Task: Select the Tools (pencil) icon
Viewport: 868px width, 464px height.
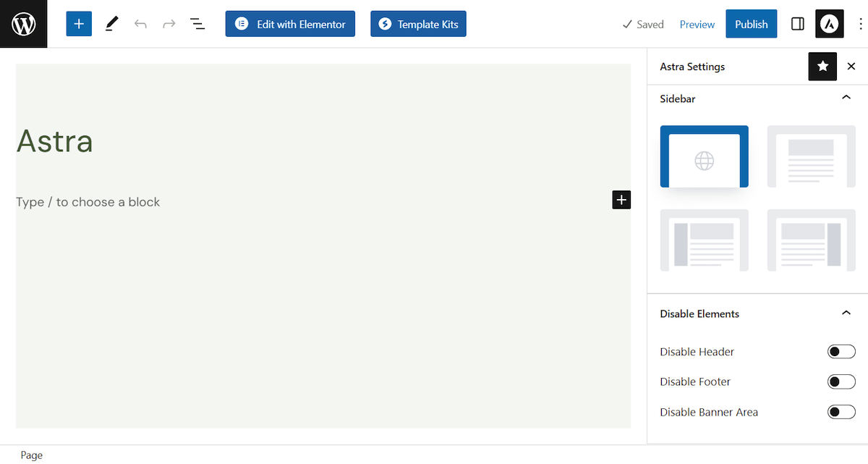Action: click(111, 23)
